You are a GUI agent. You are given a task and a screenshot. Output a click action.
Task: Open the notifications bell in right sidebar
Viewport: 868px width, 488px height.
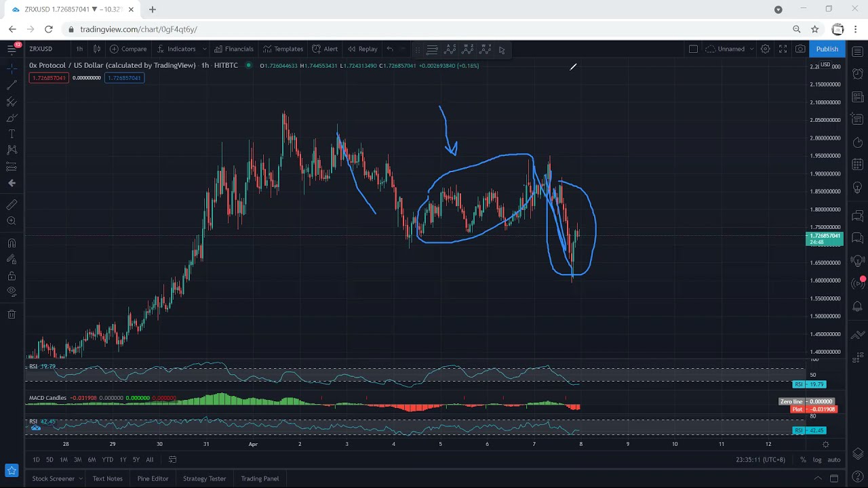[858, 306]
